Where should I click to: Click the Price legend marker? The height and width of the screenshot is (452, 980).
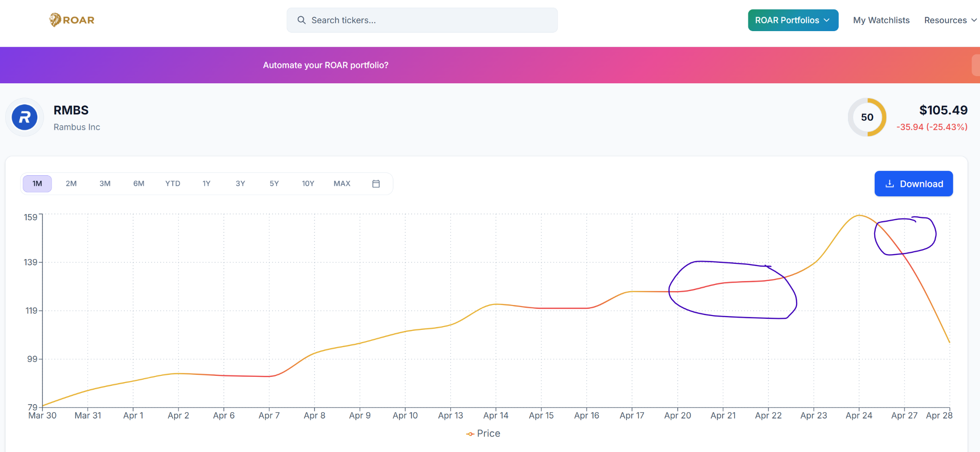pos(470,434)
